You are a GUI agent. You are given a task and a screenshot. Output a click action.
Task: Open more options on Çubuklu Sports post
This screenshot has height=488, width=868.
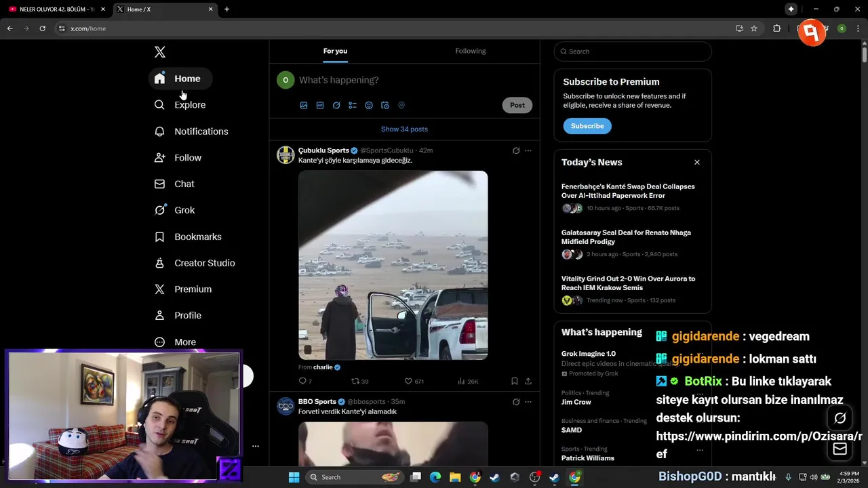[x=528, y=150]
